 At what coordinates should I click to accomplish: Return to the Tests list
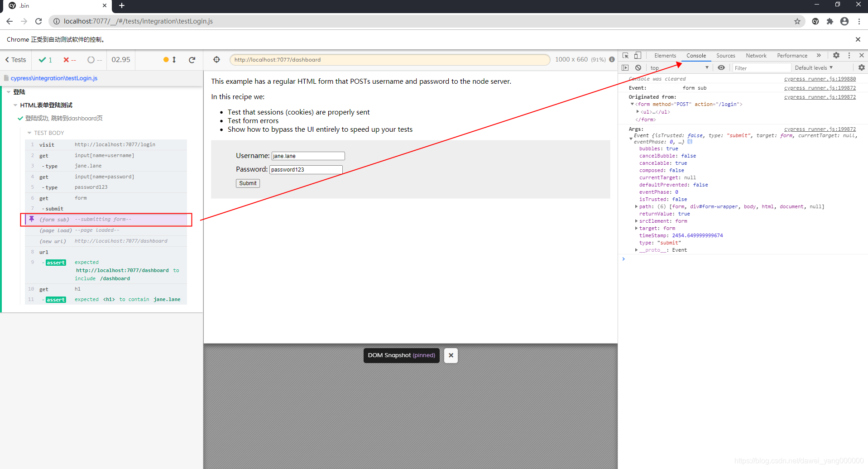(16, 60)
